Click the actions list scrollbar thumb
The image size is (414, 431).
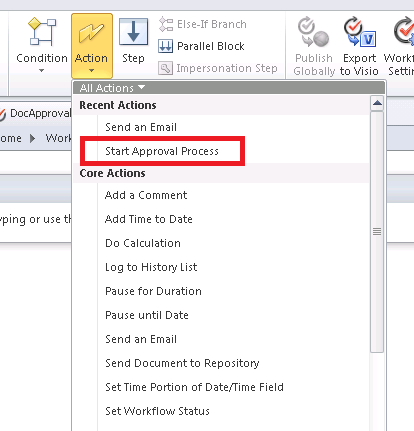[x=377, y=232]
